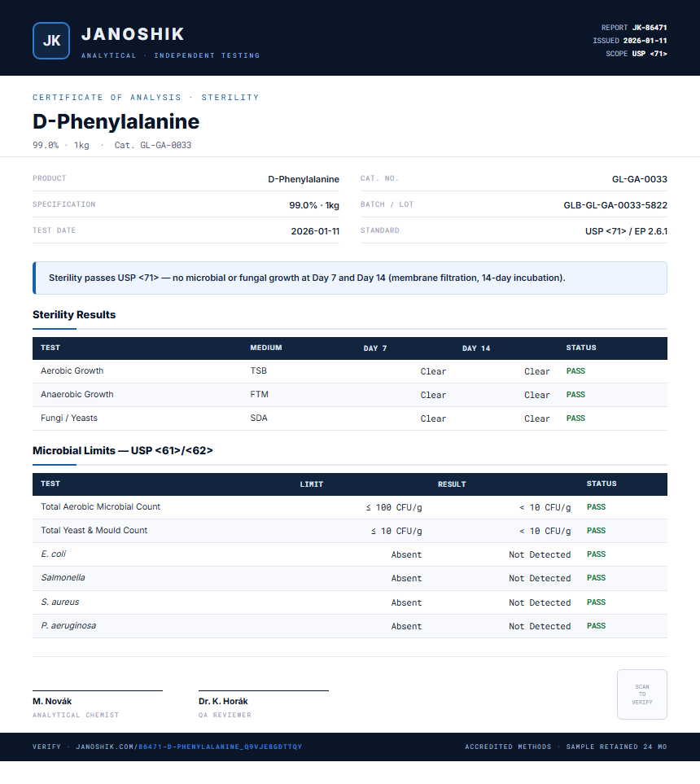Click the DAY 14 column header

(x=476, y=348)
